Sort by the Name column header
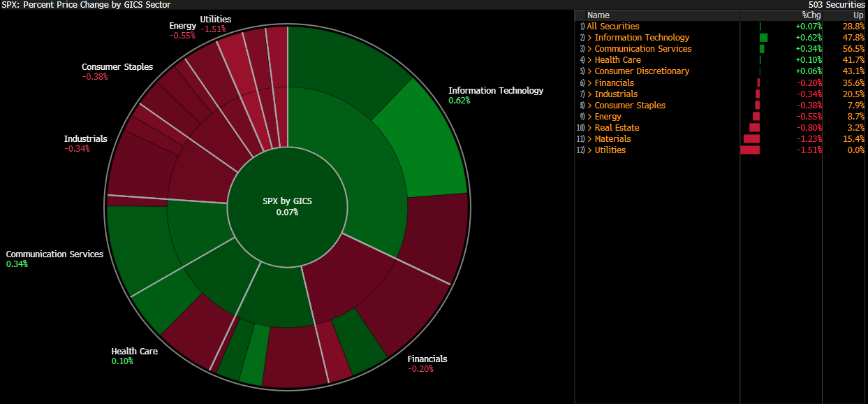 point(598,15)
